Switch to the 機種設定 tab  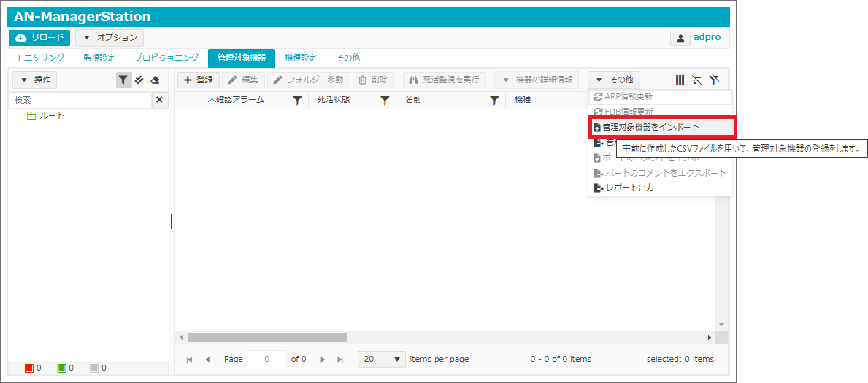[x=301, y=58]
